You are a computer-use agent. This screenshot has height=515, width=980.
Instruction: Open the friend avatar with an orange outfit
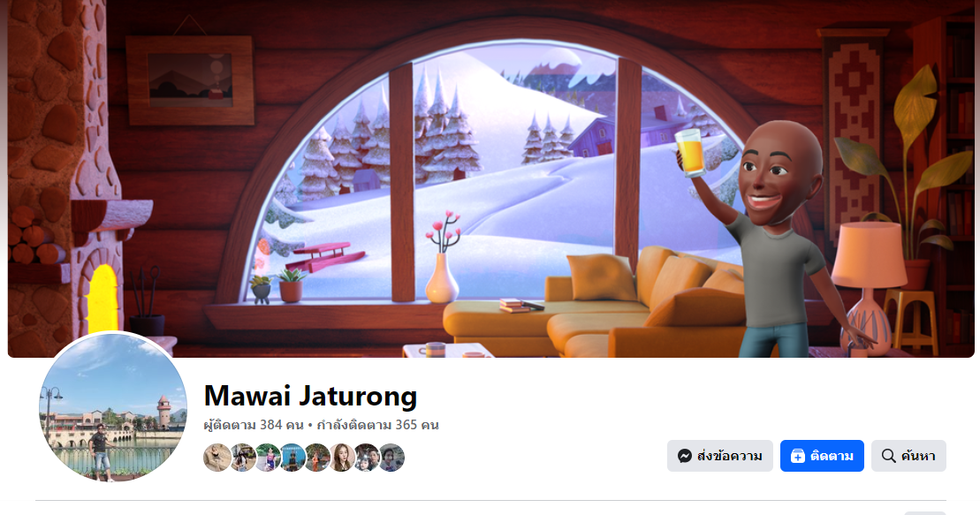[317, 458]
